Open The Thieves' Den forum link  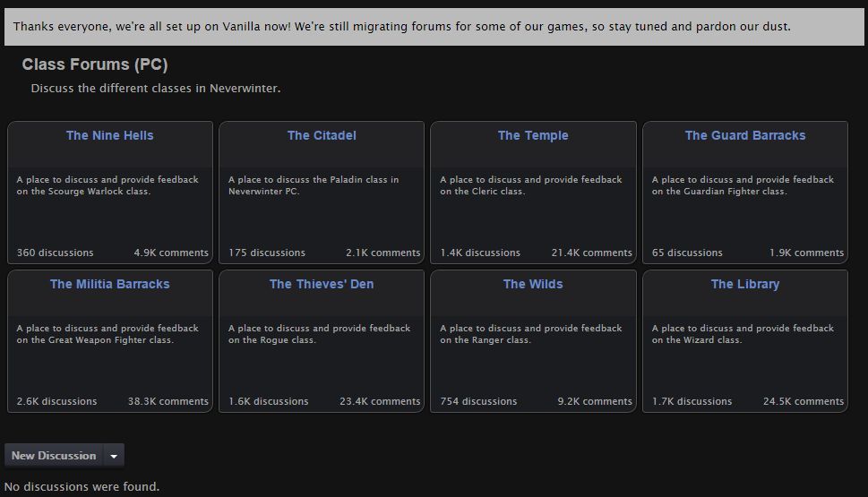(322, 284)
